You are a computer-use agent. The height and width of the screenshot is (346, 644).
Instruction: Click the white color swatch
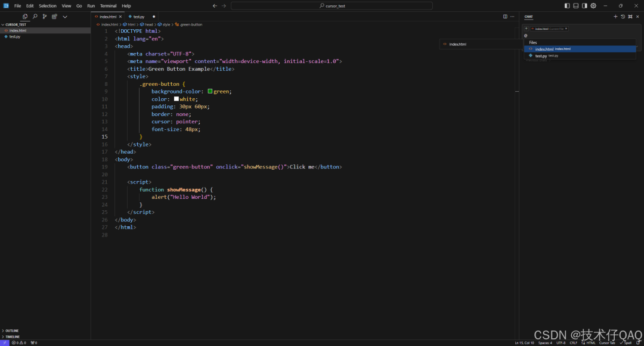176,99
